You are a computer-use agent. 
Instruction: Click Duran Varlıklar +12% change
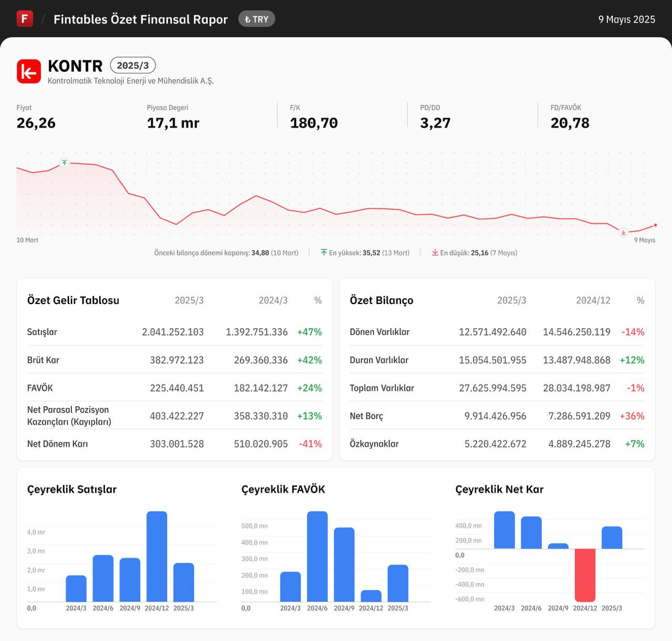tap(632, 360)
